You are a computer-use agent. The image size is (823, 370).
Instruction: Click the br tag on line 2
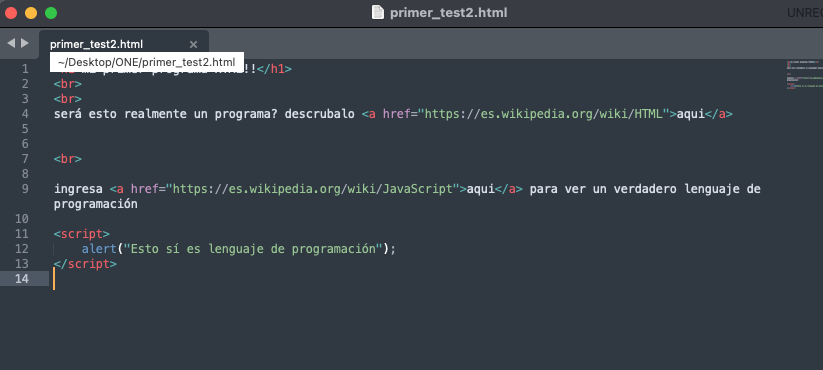pyautogui.click(x=68, y=83)
